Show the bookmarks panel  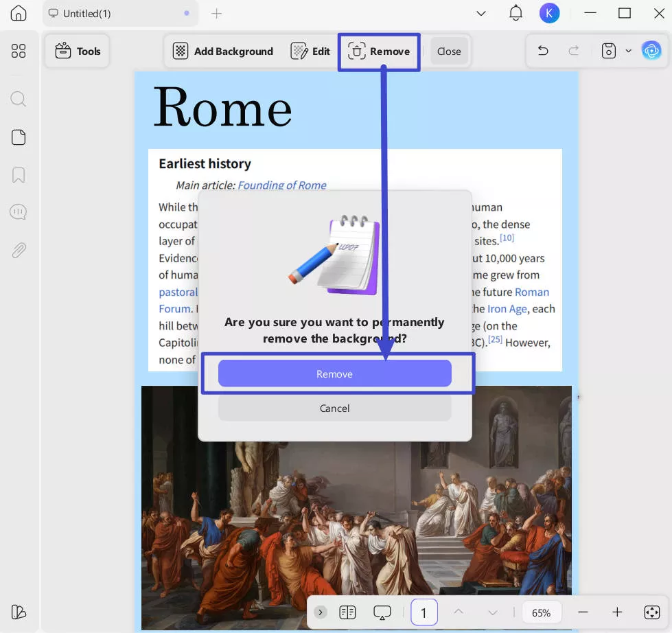(x=19, y=175)
